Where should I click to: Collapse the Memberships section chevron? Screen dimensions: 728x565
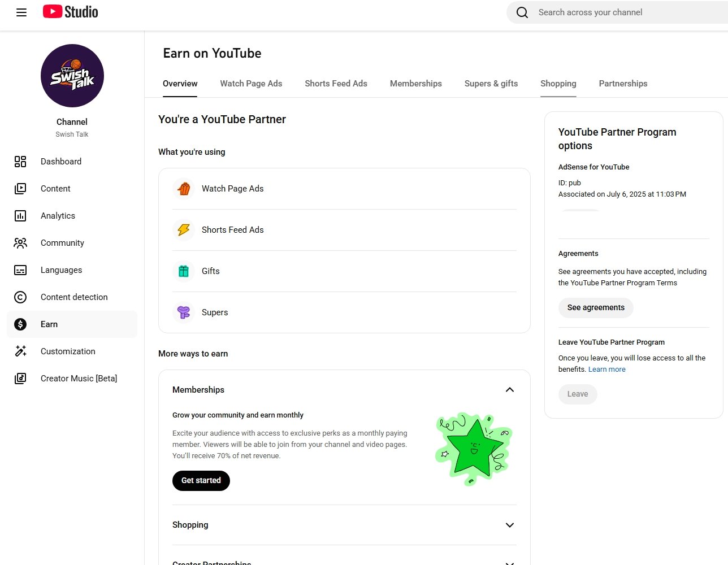point(509,390)
